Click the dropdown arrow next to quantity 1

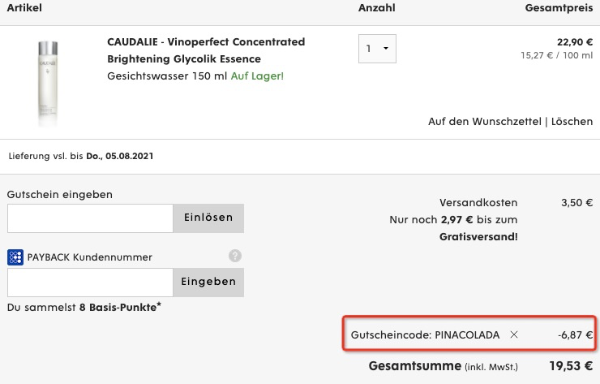click(x=386, y=49)
